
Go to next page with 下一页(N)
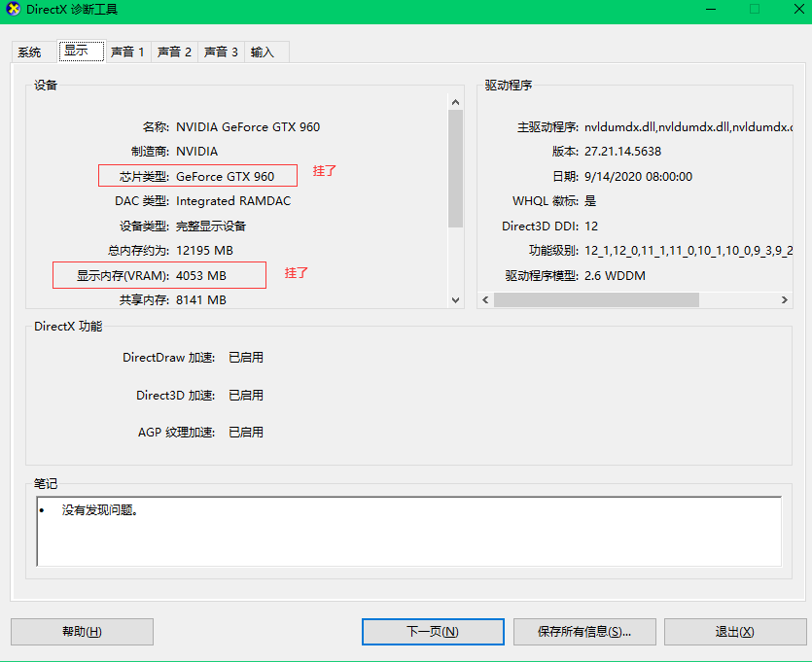[x=433, y=632]
